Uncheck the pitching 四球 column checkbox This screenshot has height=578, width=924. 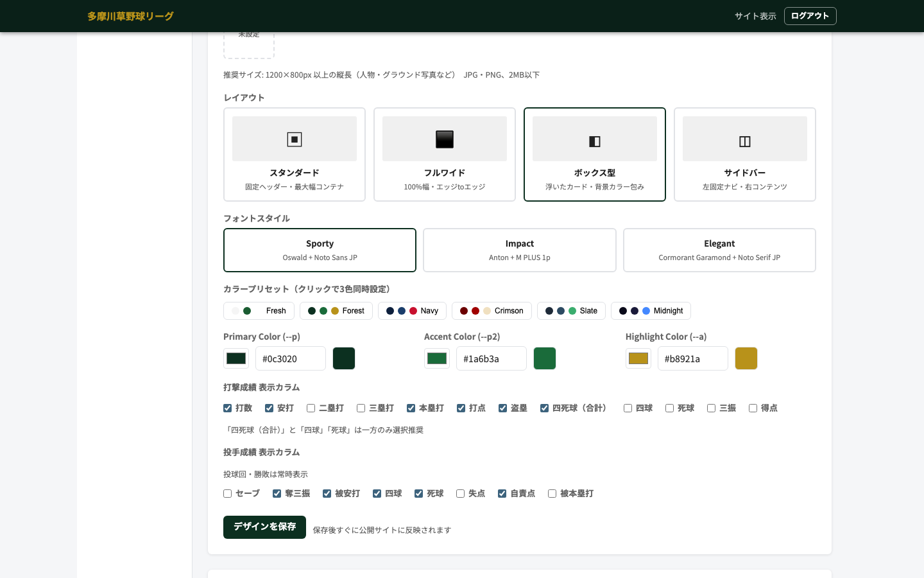[x=377, y=494]
